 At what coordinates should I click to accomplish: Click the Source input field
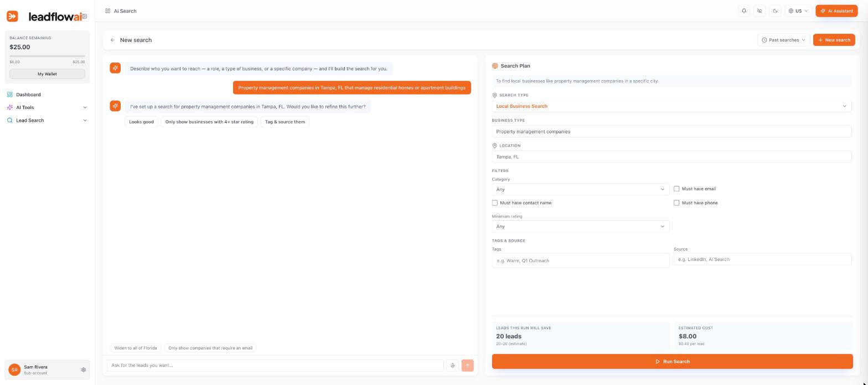(x=762, y=259)
